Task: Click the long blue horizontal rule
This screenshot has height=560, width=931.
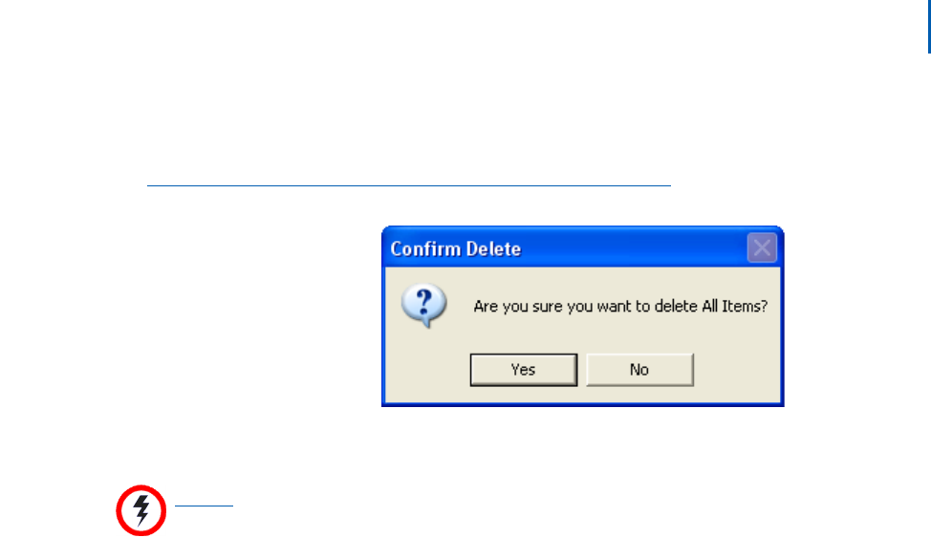Action: coord(408,186)
